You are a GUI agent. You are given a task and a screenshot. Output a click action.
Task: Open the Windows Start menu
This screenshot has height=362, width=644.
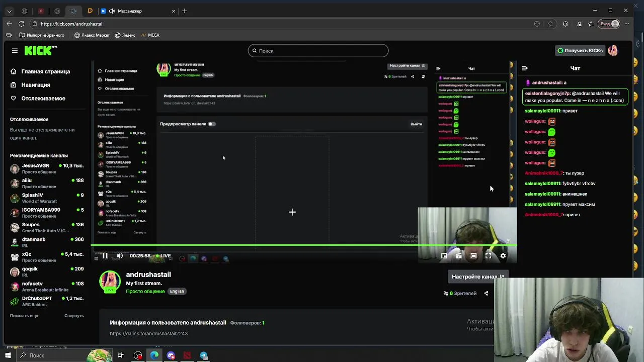tap(8, 355)
